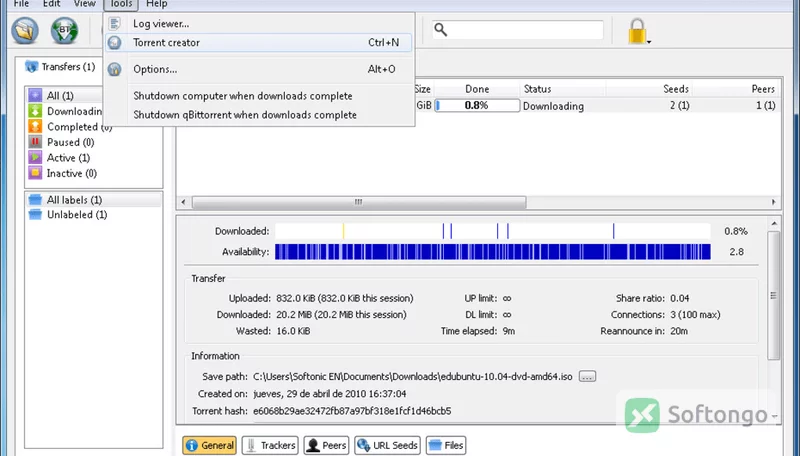Click the details panel vertical scrollbar thumb

(773, 296)
